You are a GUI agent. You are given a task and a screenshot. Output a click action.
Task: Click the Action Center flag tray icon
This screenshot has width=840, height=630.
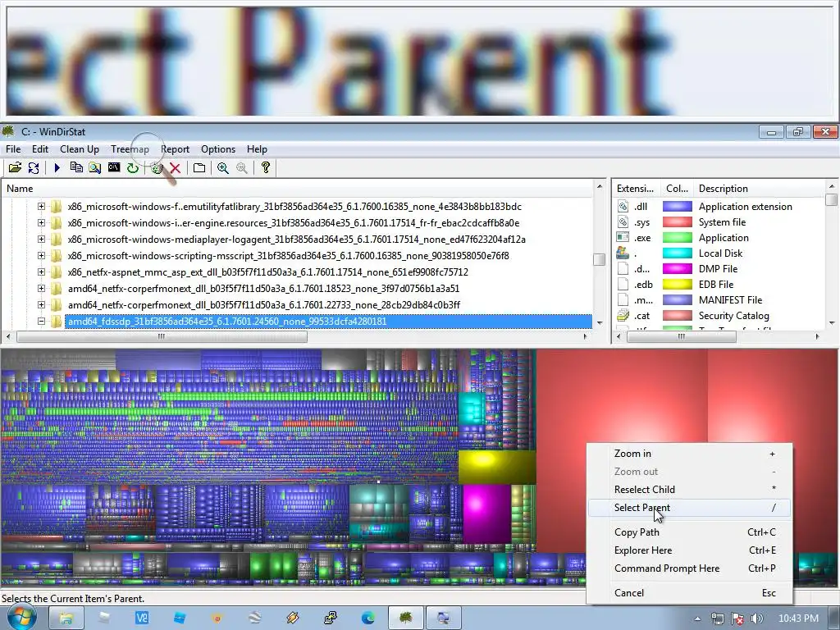[737, 619]
